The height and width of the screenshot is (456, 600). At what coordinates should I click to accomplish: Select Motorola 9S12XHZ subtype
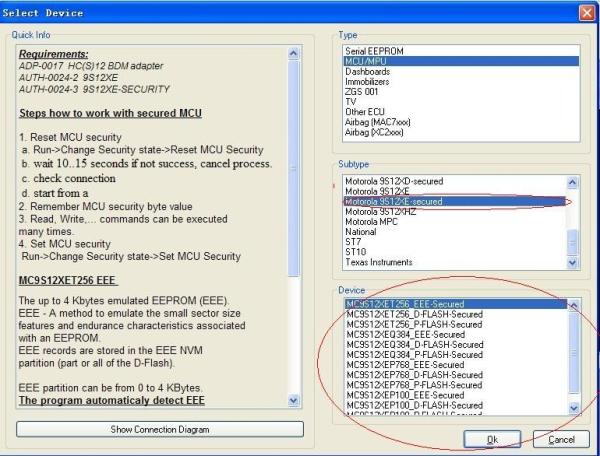click(x=455, y=212)
